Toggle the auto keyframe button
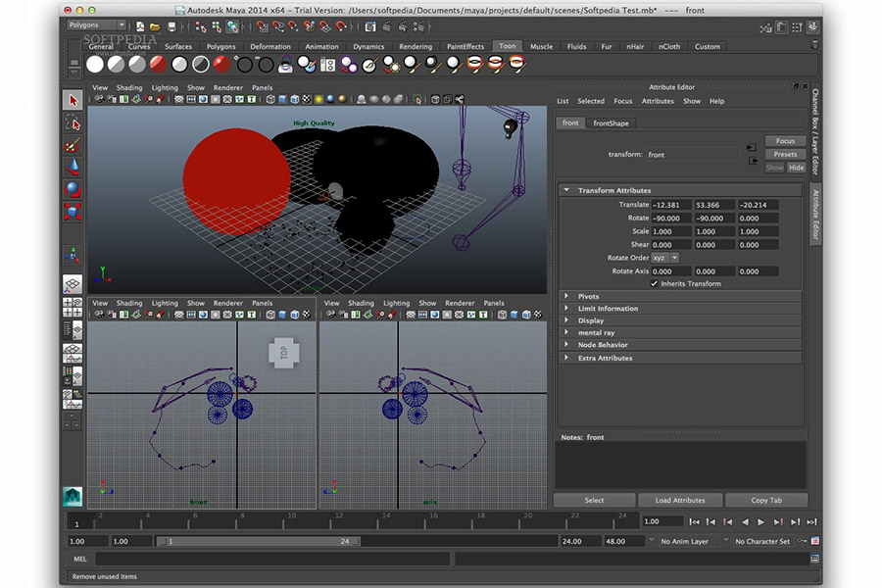 point(801,541)
